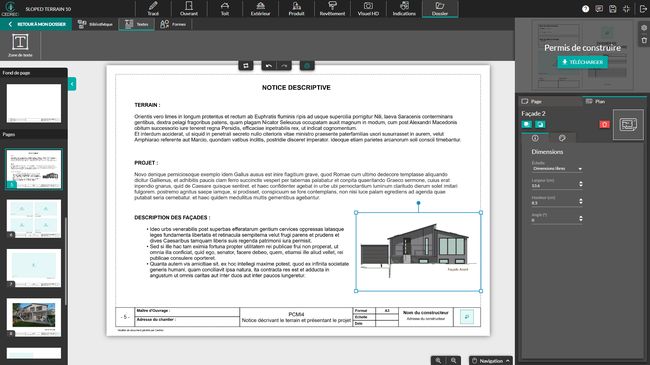The height and width of the screenshot is (365, 650).
Task: Select the four-plans page thumbnail
Action: 34,219
